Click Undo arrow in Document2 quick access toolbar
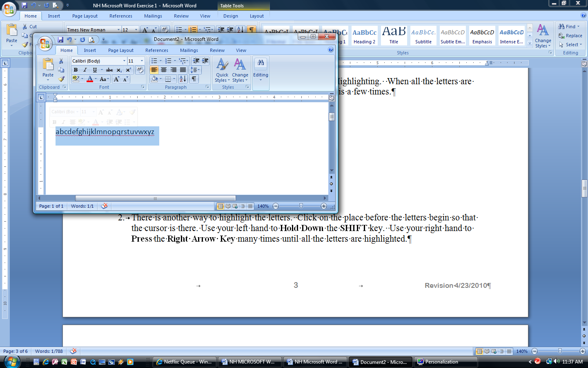 click(x=69, y=40)
